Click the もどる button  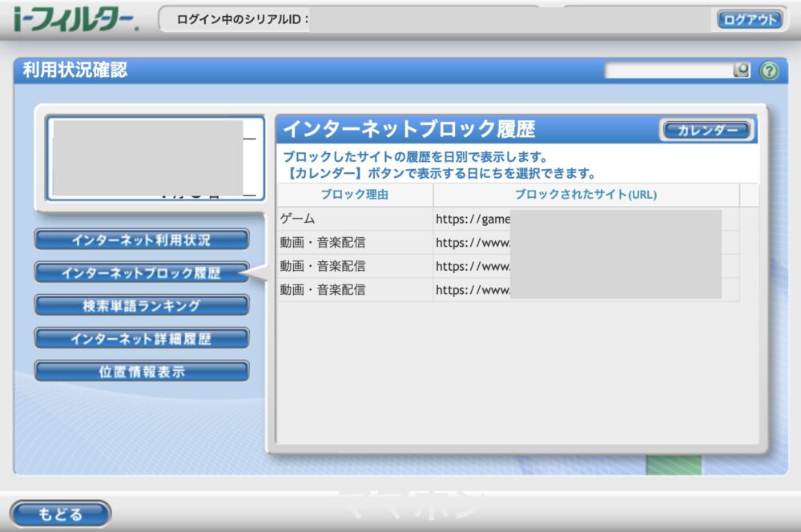60,514
